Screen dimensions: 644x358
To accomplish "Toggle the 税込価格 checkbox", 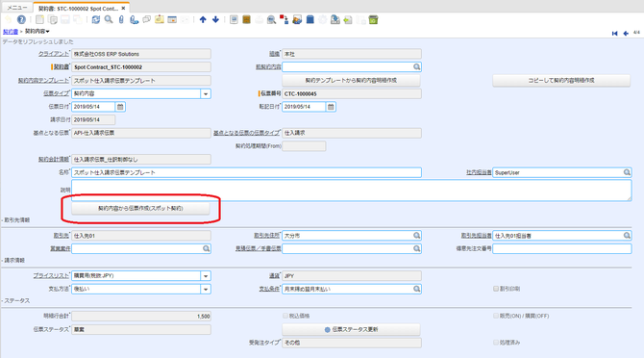I will tap(285, 316).
